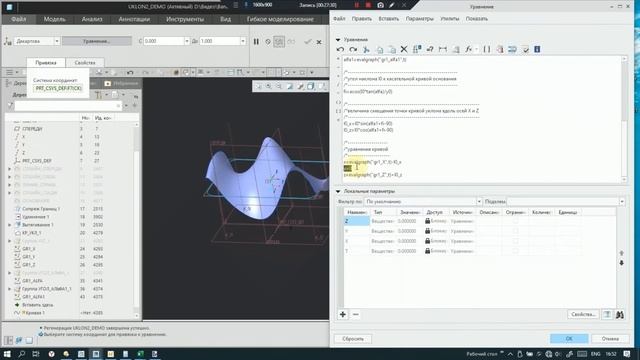Image resolution: width=640 pixels, height=360 pixels.
Task: Open the Edit menu in Equation window
Action: (x=362, y=19)
